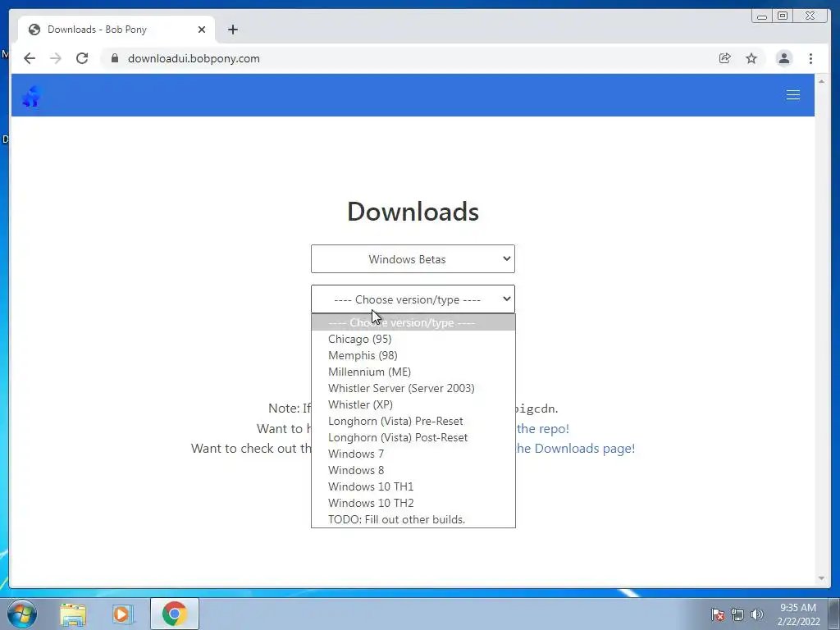Click the share page icon in address bar
Viewport: 840px width, 630px height.
(x=725, y=58)
